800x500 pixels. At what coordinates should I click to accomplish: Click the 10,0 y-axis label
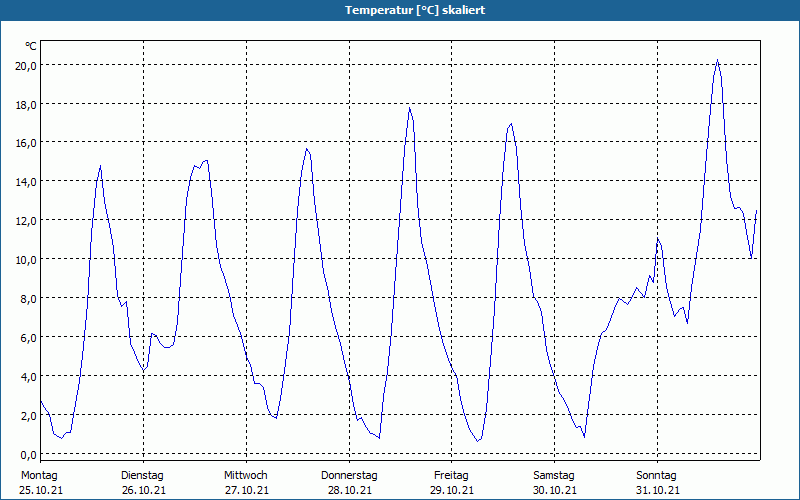pos(26,259)
